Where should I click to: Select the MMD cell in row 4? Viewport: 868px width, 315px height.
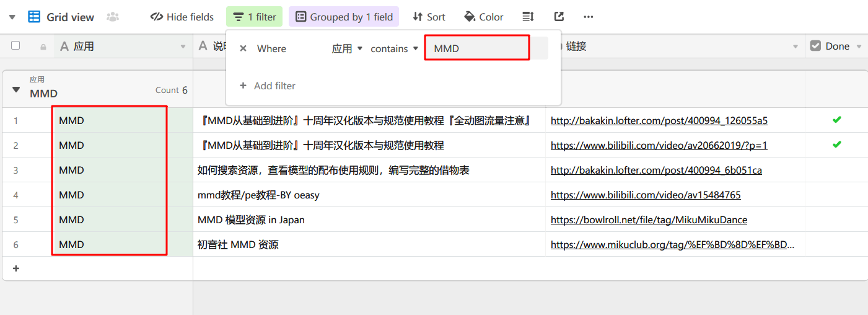(x=123, y=195)
